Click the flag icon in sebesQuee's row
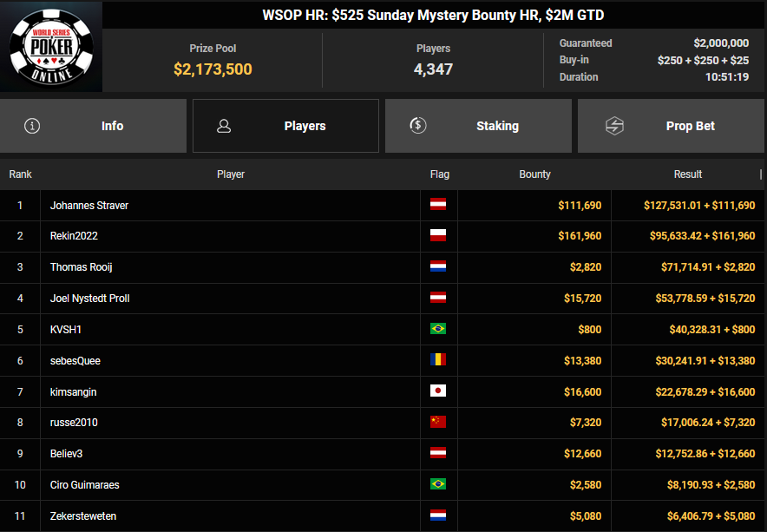The width and height of the screenshot is (767, 532). tap(438, 361)
